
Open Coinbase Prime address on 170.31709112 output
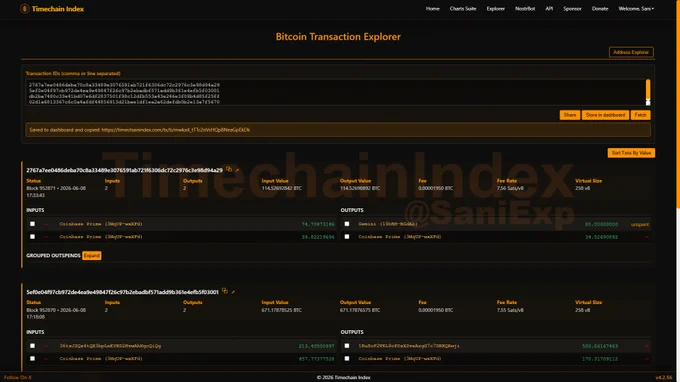coord(400,359)
